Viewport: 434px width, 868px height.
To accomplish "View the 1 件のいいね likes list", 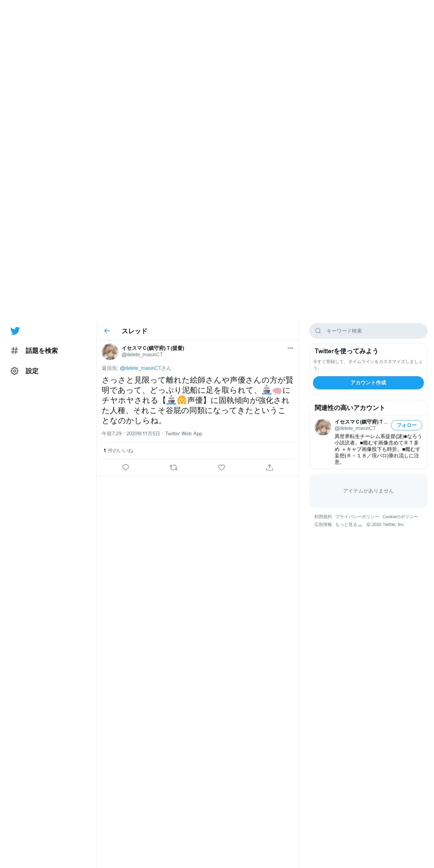I will tap(118, 450).
